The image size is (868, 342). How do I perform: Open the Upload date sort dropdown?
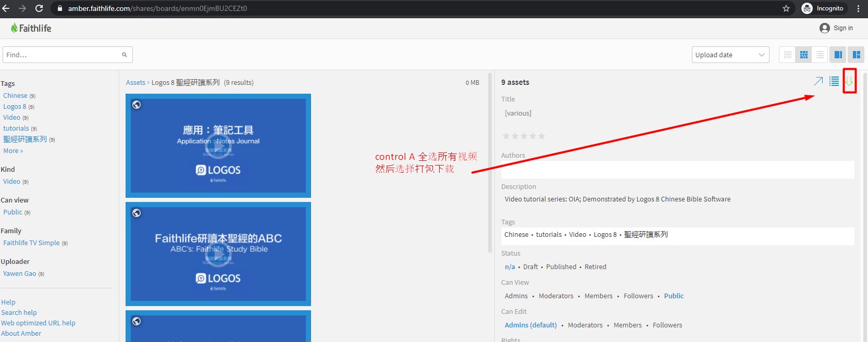point(730,55)
